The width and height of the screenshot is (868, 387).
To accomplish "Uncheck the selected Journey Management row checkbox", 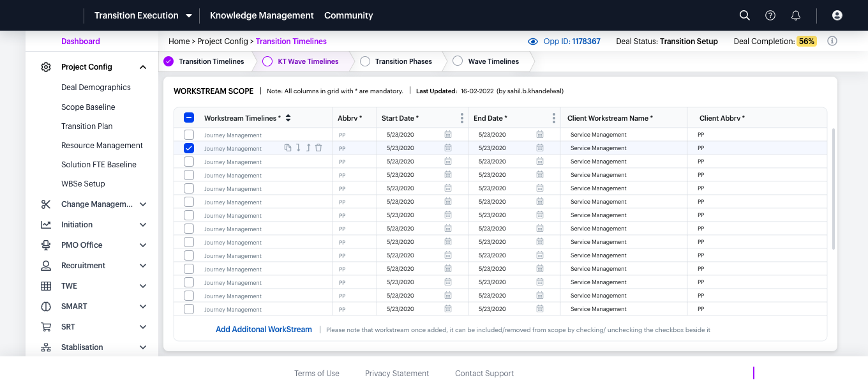I will click(189, 148).
